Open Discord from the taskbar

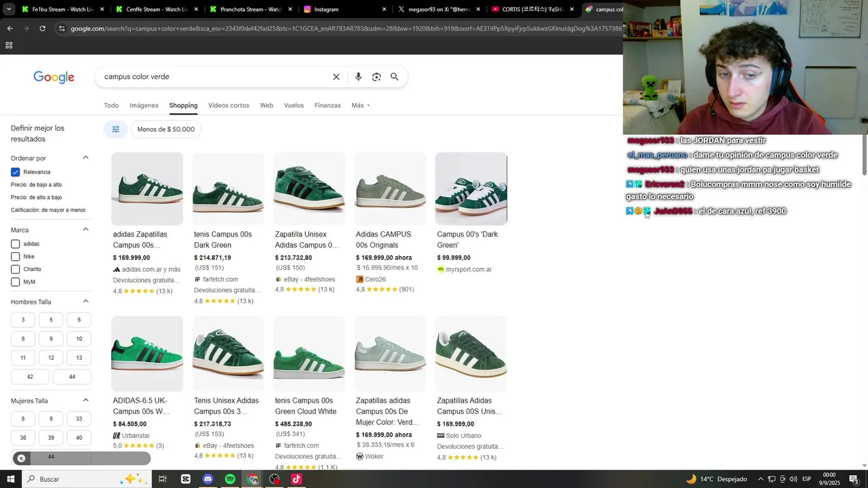208,479
